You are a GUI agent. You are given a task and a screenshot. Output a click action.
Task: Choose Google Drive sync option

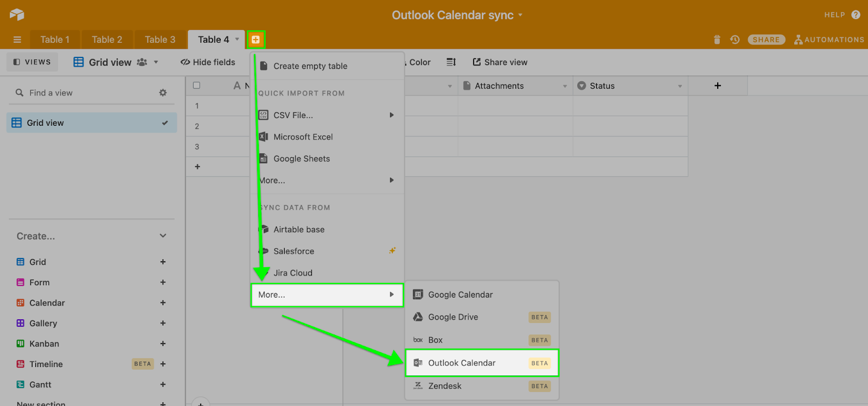[482, 317]
